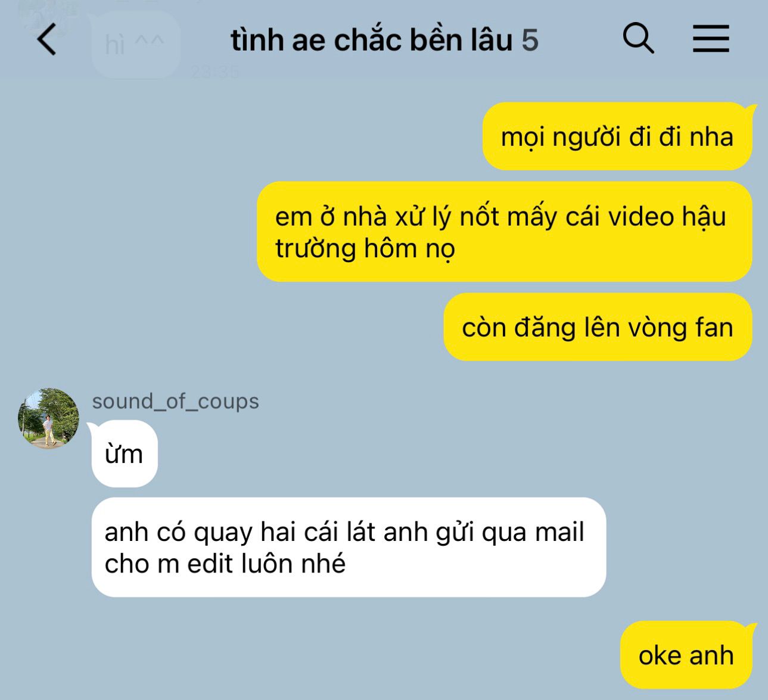Screen dimensions: 768x700
Task: Tap the chat title tình ae chắc bền lâu
Action: (x=372, y=40)
